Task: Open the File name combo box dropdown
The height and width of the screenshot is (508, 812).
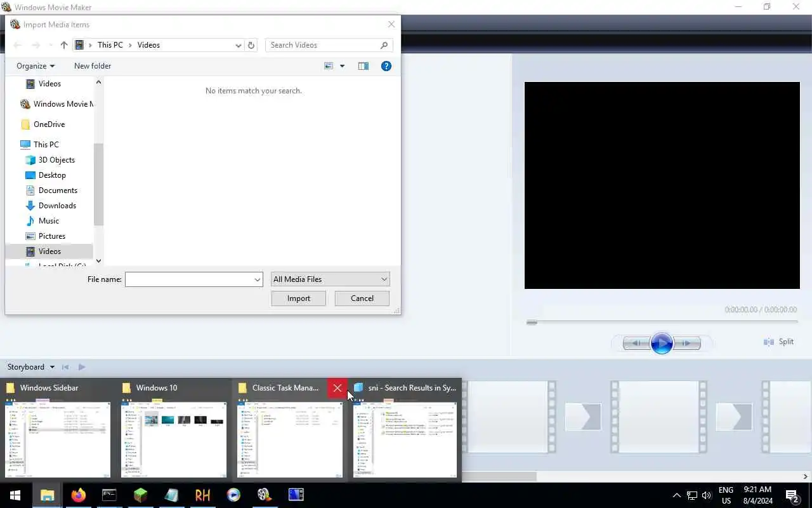Action: click(x=258, y=279)
